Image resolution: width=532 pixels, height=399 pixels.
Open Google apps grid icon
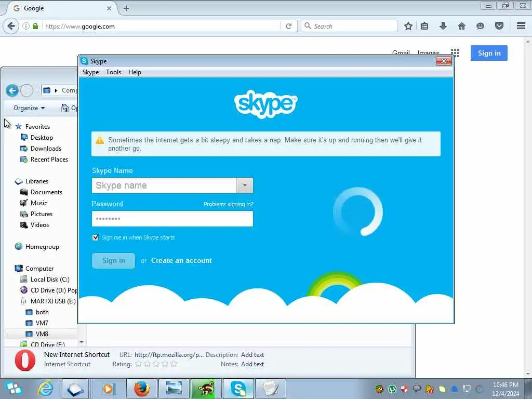pyautogui.click(x=455, y=52)
